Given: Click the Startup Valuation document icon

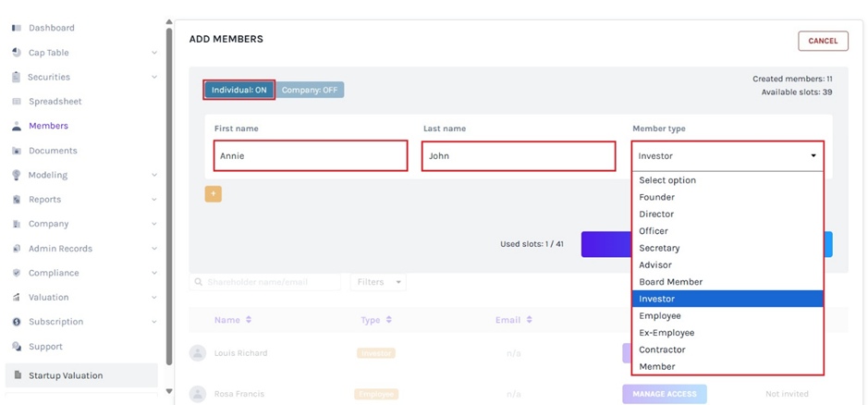Looking at the screenshot, I should pos(17,375).
